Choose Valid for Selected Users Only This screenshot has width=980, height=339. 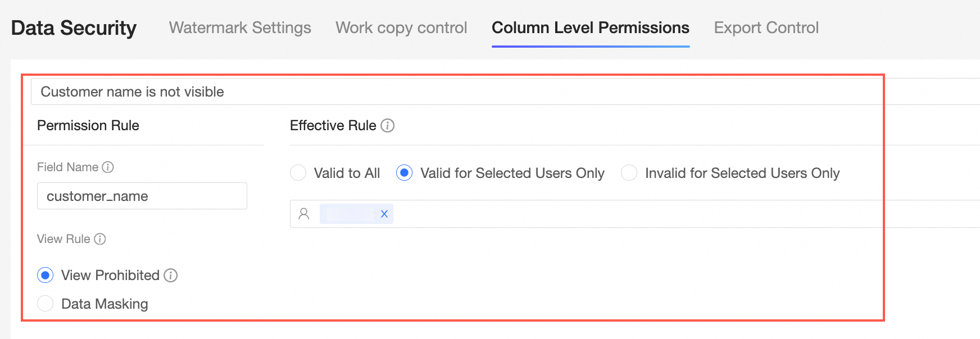[x=405, y=173]
